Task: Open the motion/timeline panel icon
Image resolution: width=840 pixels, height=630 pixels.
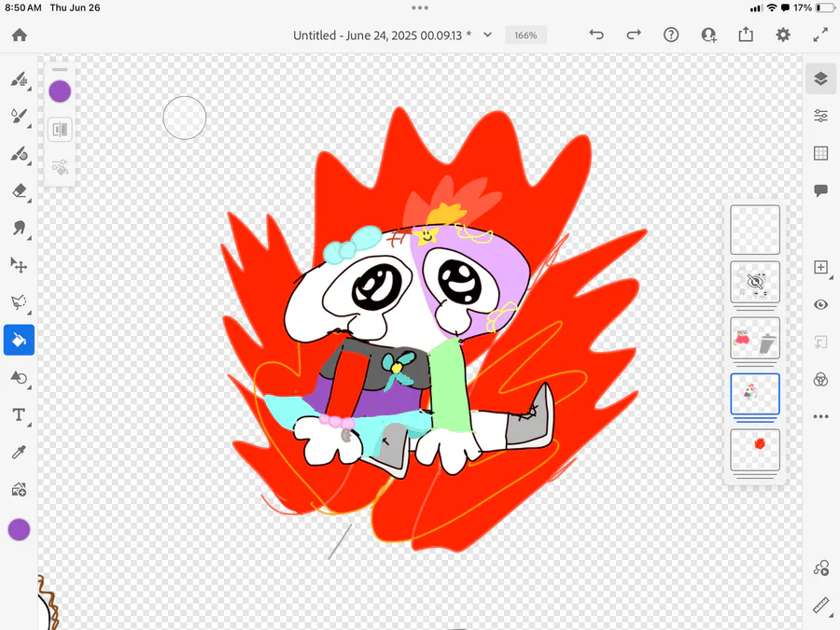Action: [x=820, y=567]
